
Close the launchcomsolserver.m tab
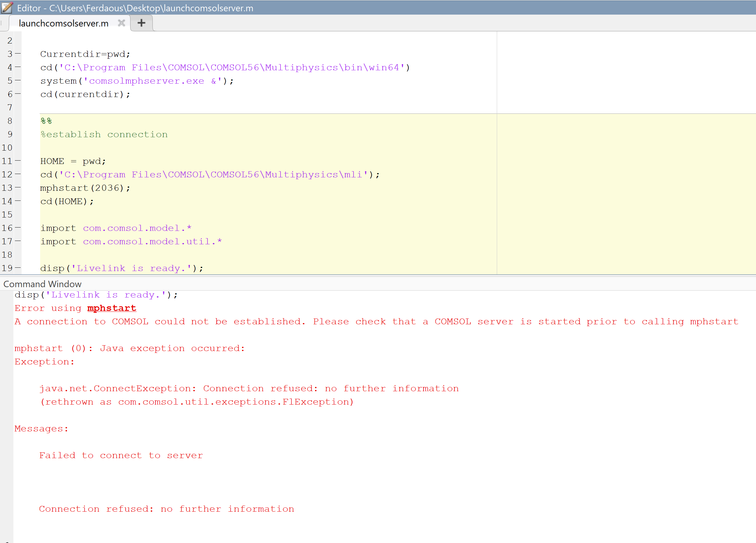[121, 23]
